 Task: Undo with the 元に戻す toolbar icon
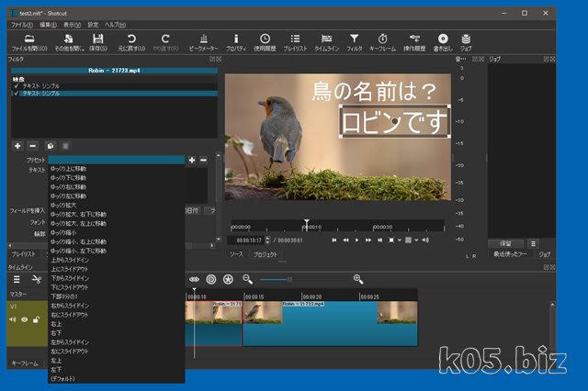(131, 42)
